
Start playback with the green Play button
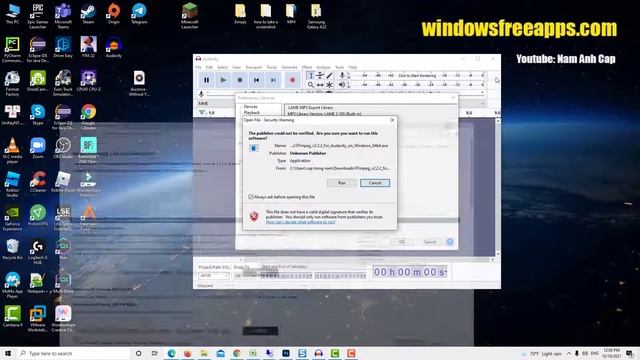click(x=223, y=80)
